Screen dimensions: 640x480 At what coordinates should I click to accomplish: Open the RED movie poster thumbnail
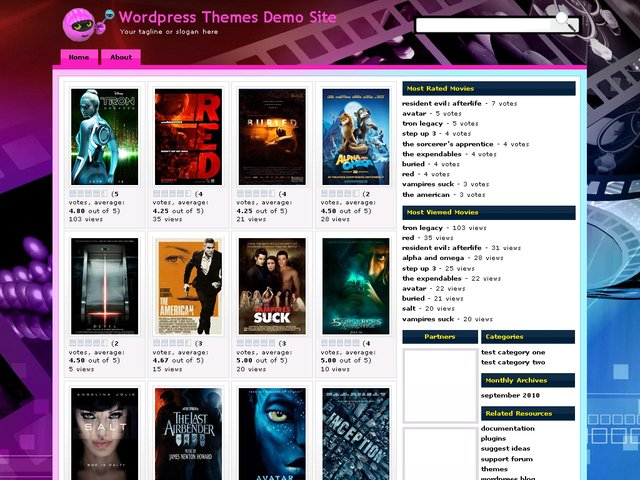pyautogui.click(x=188, y=137)
